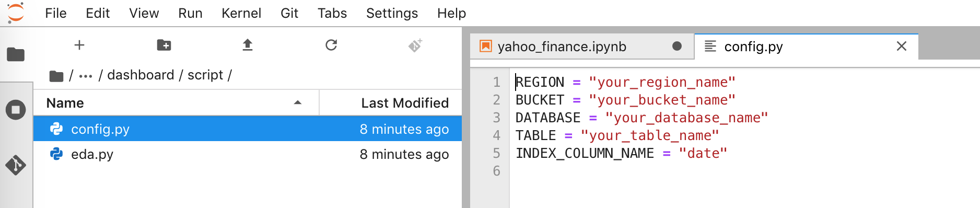
Task: Open the File Browser sidebar folder icon
Action: point(16,54)
